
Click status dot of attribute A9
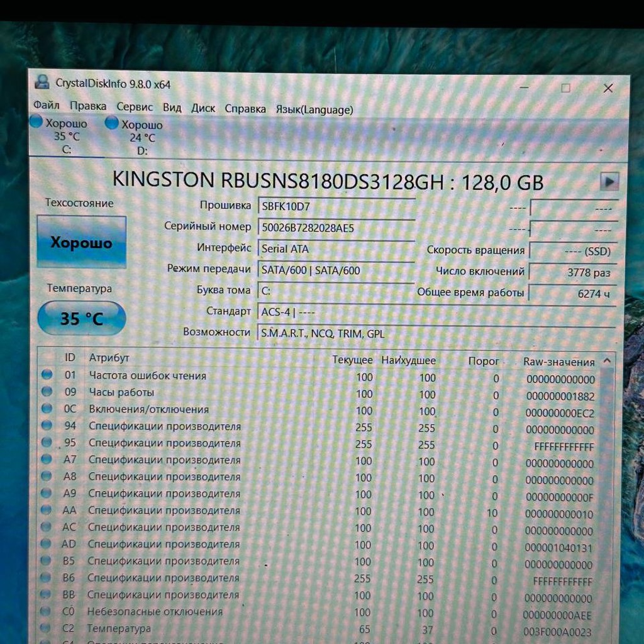[47, 492]
